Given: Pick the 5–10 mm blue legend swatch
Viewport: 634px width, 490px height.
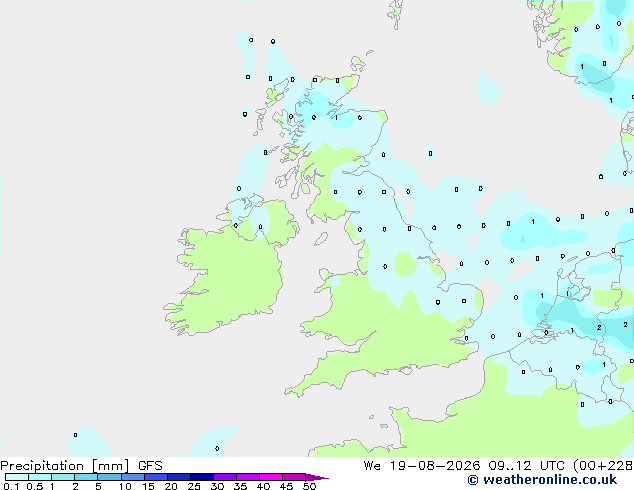Looking at the screenshot, I should (109, 477).
